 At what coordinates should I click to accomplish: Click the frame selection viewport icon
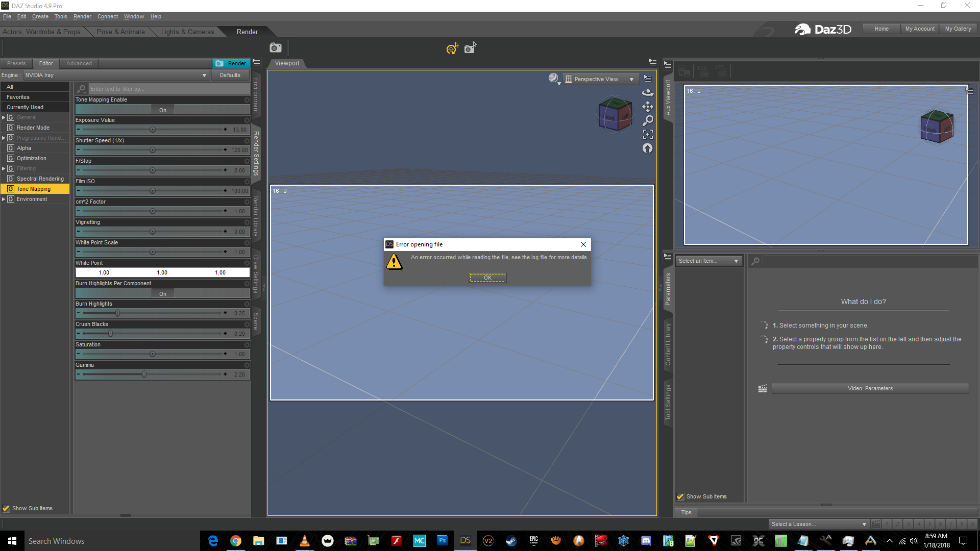(647, 134)
